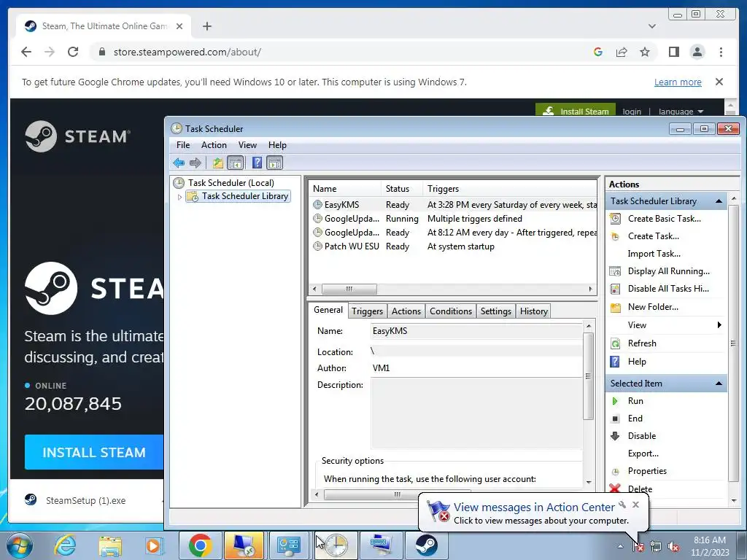Open Create Task dialog
The image size is (747, 560).
653,236
